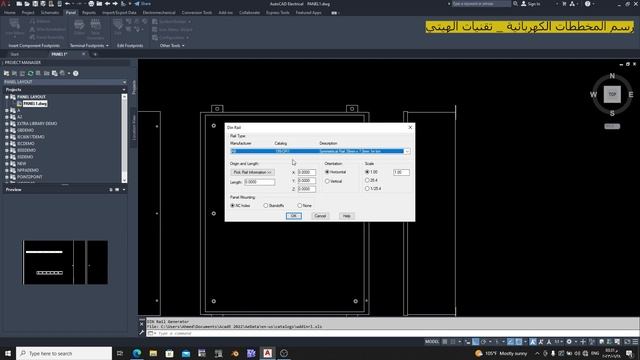The height and width of the screenshot is (360, 640).
Task: Click the Z origin input field
Action: pyautogui.click(x=307, y=189)
